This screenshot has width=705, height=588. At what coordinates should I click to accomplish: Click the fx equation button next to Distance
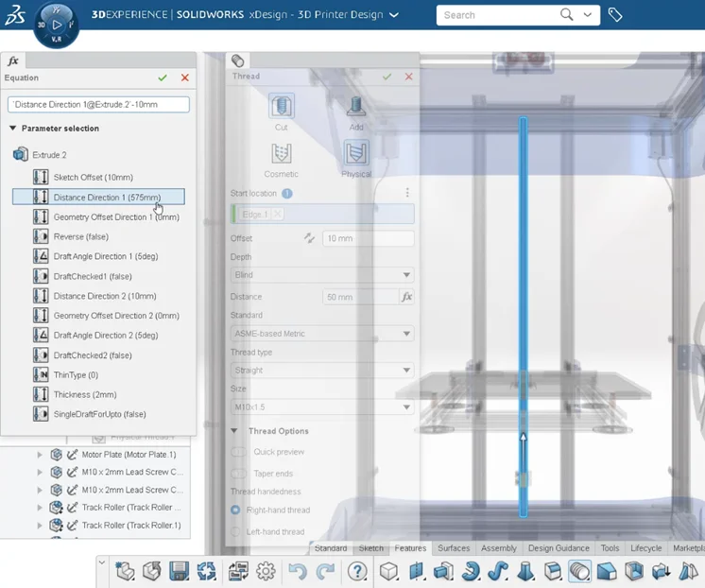point(406,297)
